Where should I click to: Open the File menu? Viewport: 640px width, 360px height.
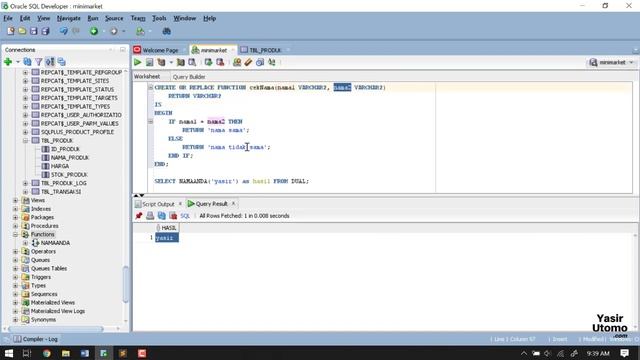[x=8, y=18]
